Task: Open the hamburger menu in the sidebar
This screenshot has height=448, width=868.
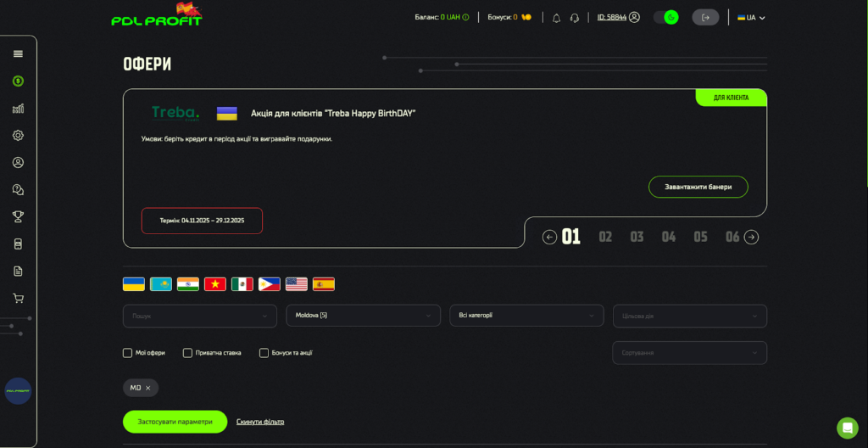Action: tap(18, 53)
